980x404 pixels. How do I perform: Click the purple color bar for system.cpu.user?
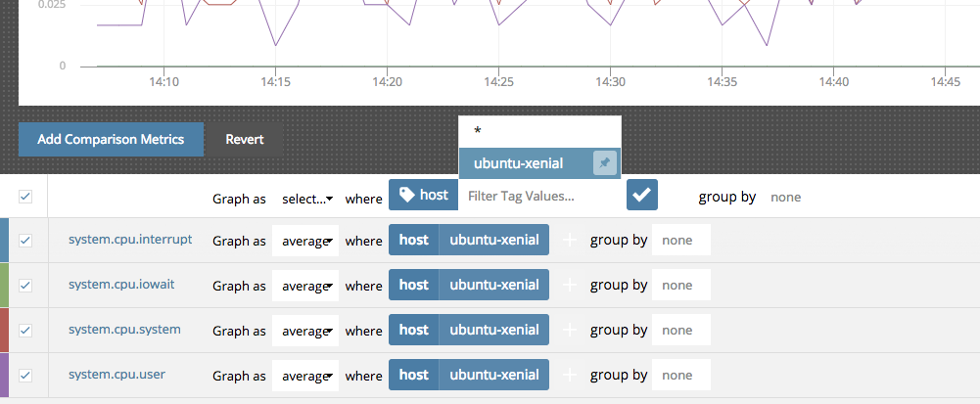point(5,376)
